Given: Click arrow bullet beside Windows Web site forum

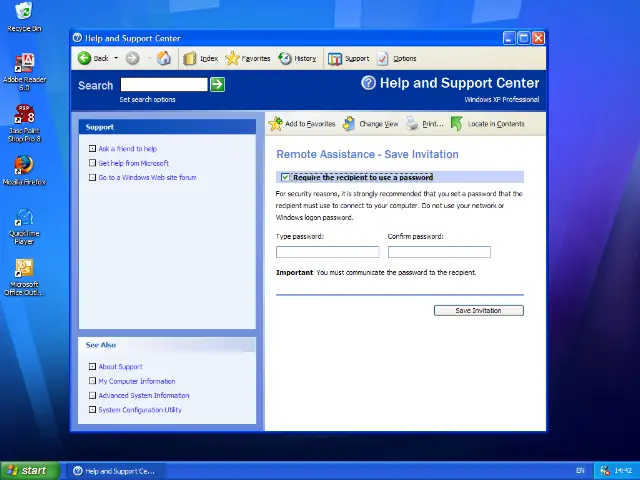Looking at the screenshot, I should tap(92, 177).
